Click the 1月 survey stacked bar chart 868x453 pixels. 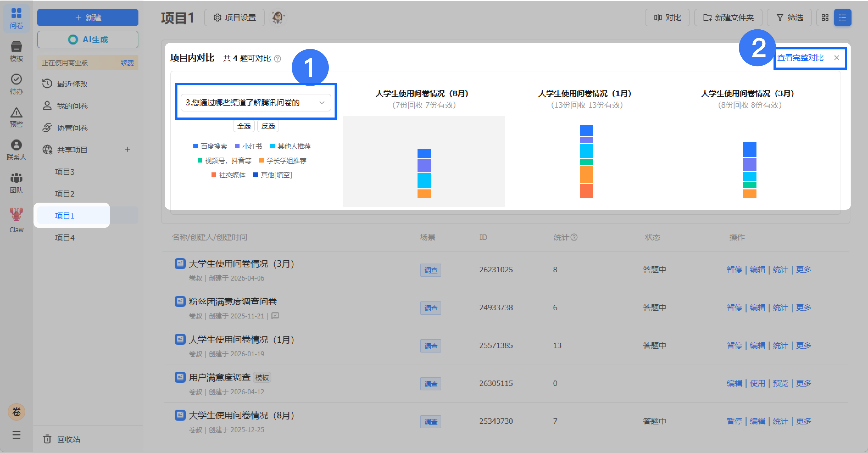tap(587, 161)
